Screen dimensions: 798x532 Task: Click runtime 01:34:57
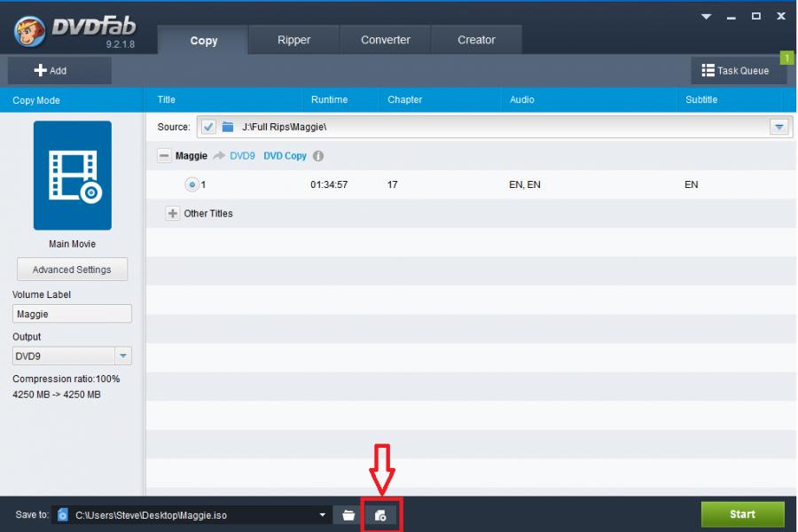click(x=329, y=184)
